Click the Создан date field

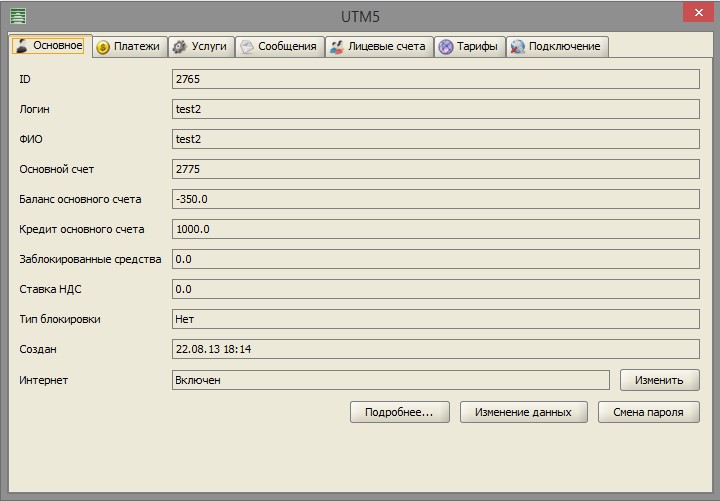pos(436,349)
